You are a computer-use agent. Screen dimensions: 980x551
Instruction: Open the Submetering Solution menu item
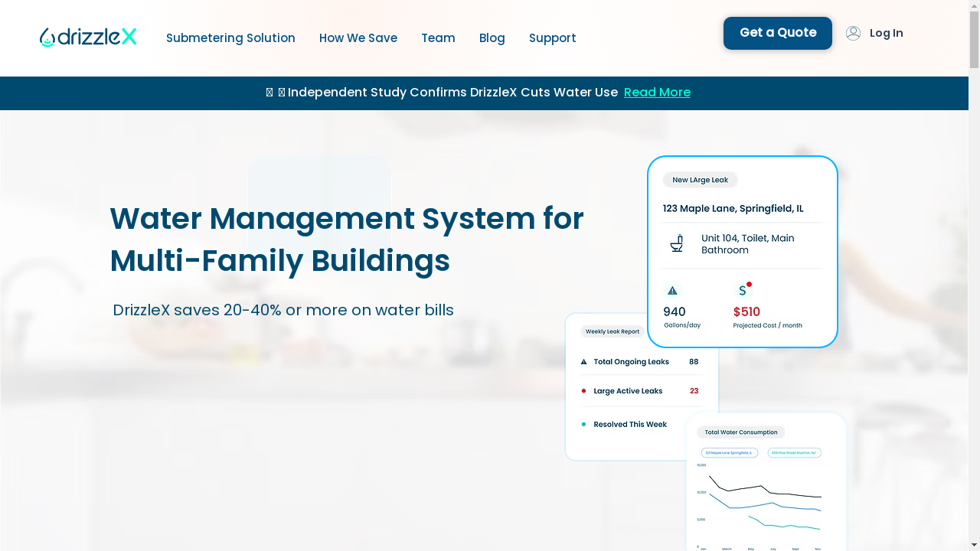pos(230,38)
